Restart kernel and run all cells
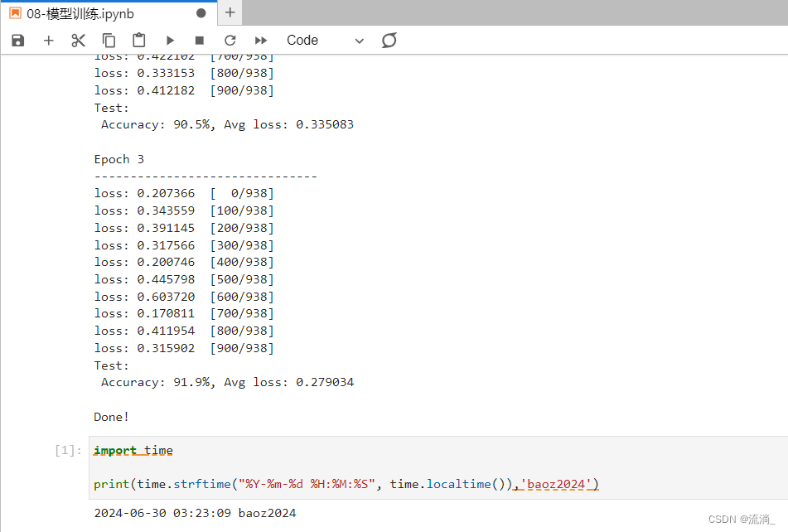This screenshot has width=788, height=532. (261, 40)
